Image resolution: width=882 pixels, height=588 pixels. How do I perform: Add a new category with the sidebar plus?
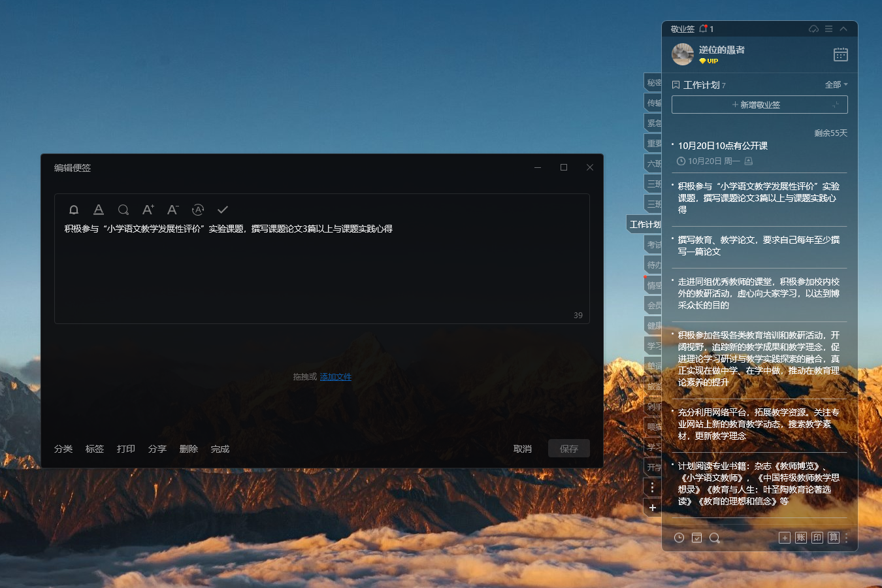click(x=652, y=508)
